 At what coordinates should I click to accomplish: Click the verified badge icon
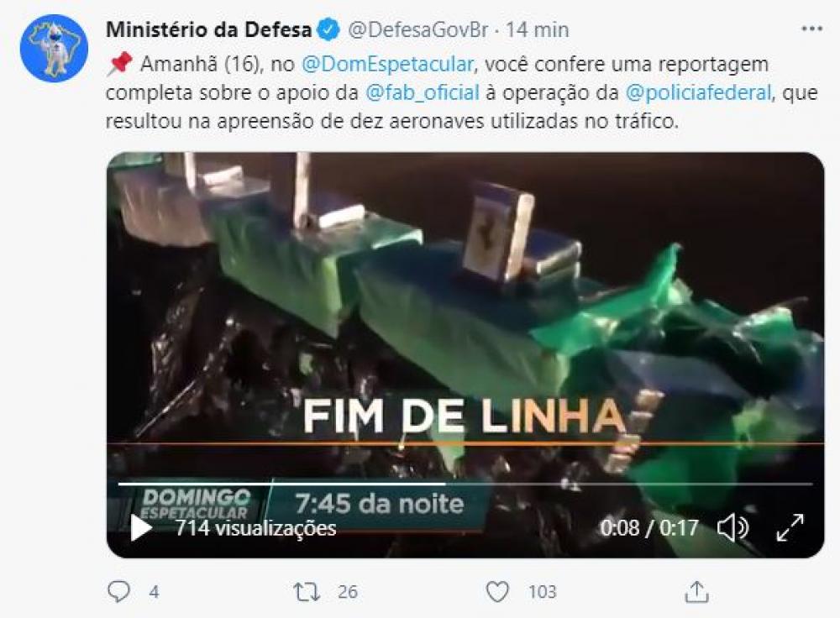coord(329,29)
